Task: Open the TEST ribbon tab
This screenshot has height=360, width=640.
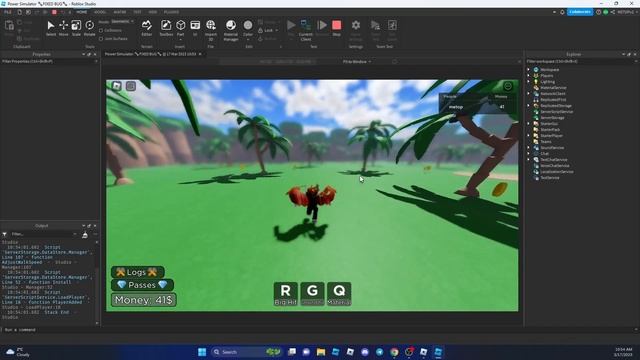Action: (138, 12)
